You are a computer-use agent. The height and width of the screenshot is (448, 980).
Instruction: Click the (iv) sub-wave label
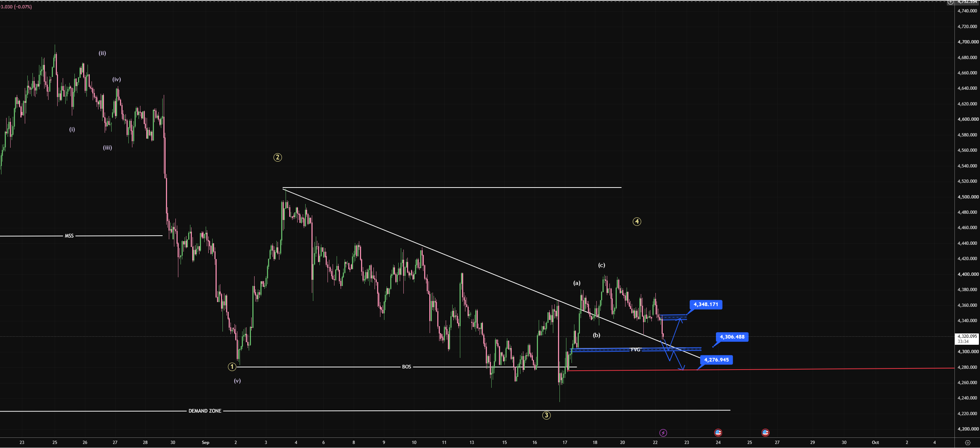pyautogui.click(x=116, y=80)
